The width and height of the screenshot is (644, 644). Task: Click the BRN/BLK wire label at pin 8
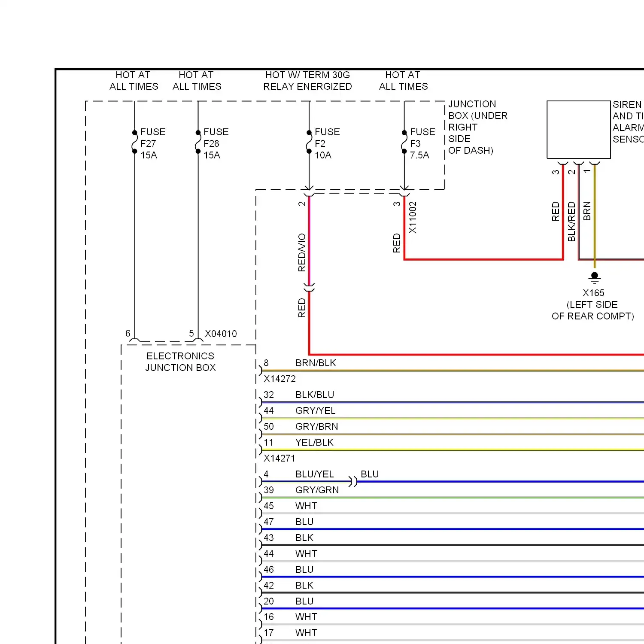(x=316, y=363)
